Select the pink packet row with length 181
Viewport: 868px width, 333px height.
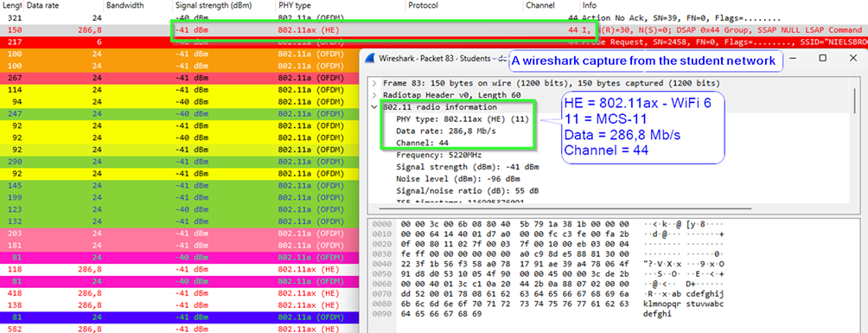point(180,246)
